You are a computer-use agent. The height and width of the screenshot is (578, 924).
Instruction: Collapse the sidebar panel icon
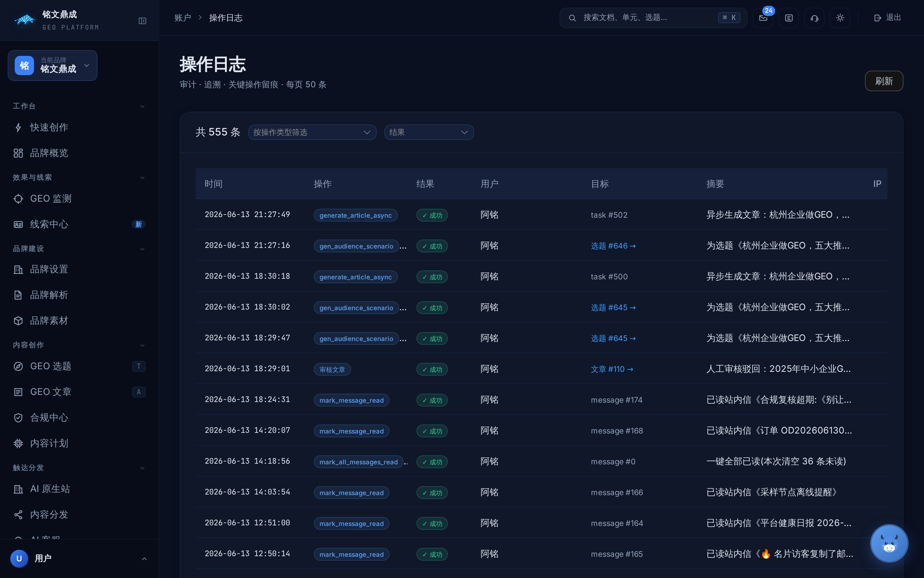point(142,21)
